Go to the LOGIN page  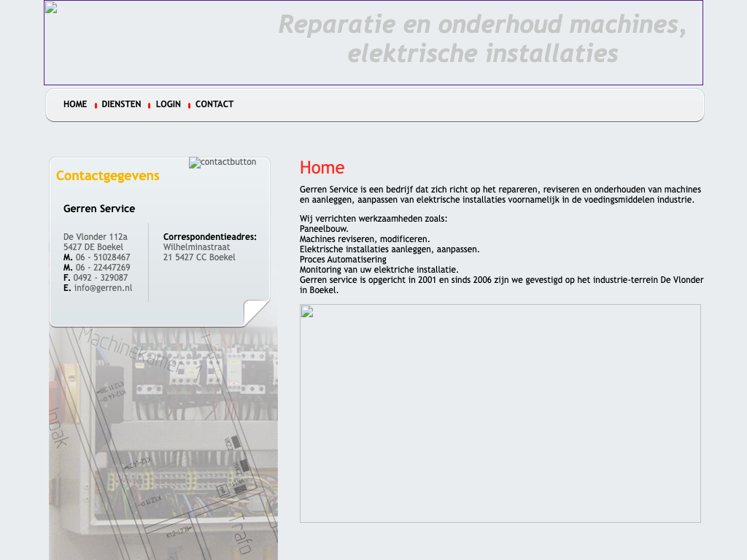[x=168, y=104]
